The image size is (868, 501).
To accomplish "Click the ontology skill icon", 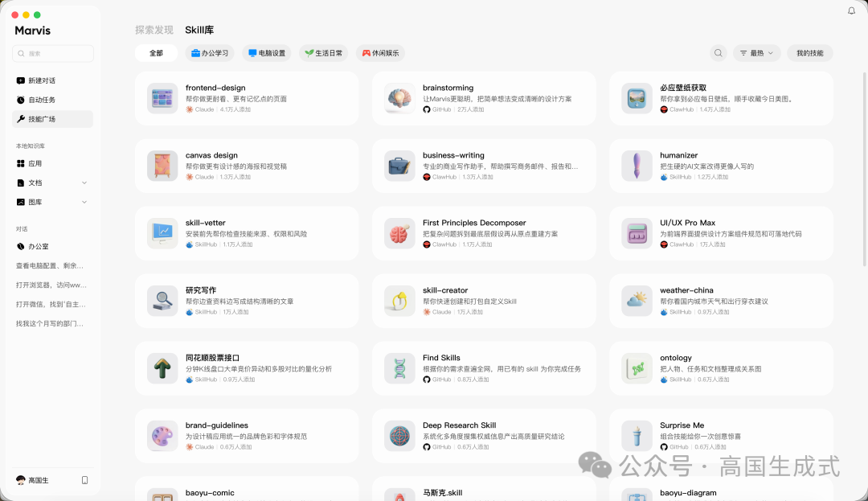I will (637, 368).
